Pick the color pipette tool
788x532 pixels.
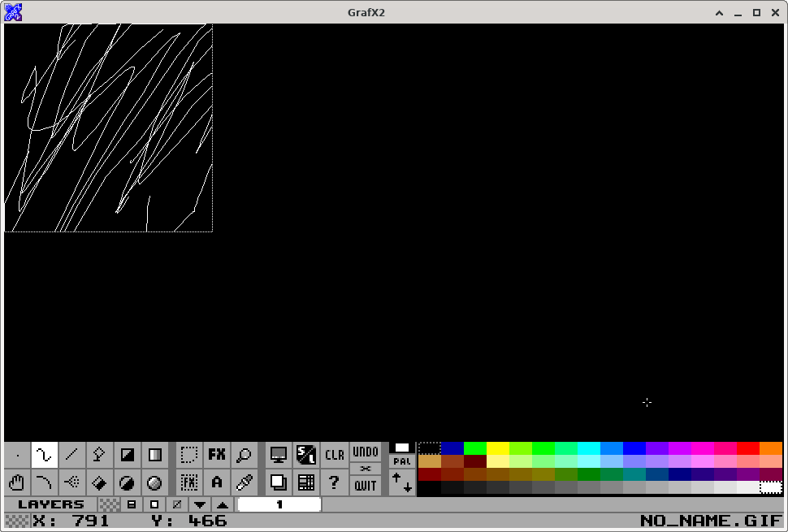tap(244, 482)
